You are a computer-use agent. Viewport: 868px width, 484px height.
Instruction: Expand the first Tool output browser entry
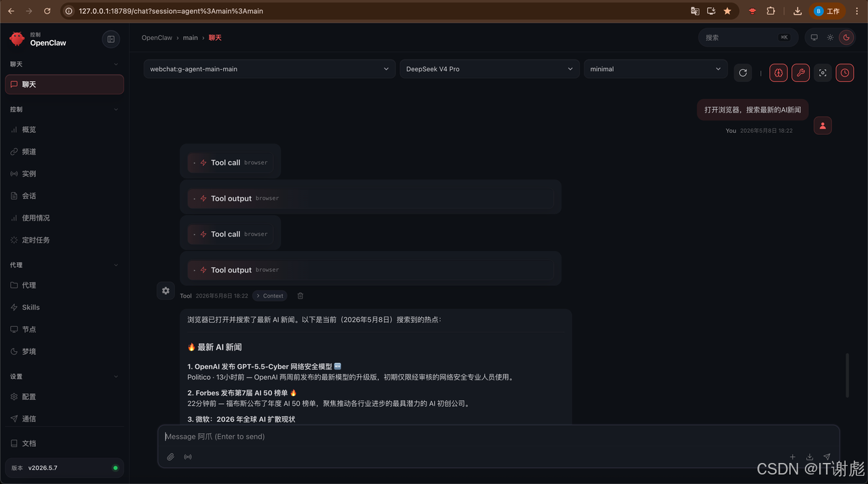pos(371,199)
